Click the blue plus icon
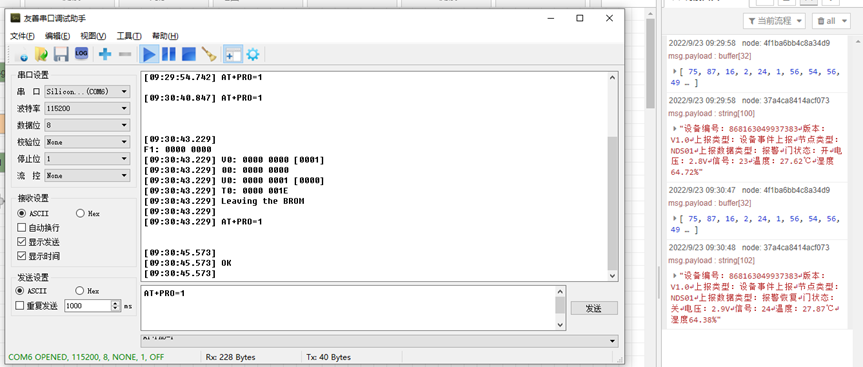The height and width of the screenshot is (367, 863). tap(105, 54)
